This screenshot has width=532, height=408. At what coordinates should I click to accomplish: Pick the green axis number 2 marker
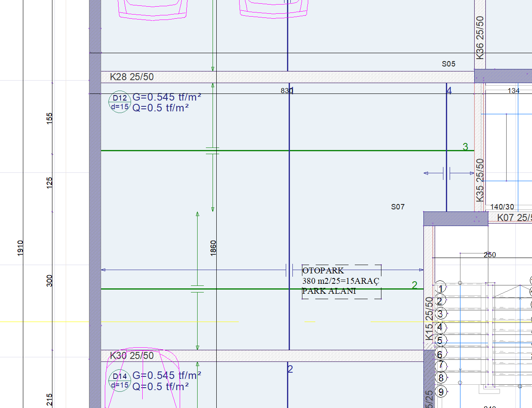tap(414, 285)
